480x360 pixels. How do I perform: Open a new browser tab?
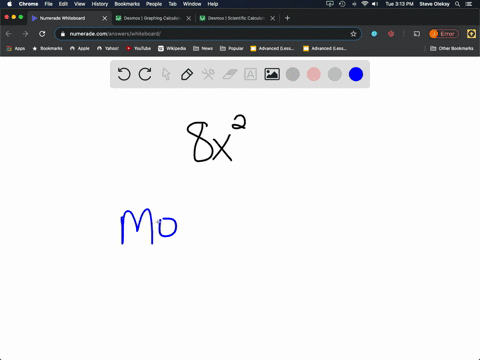[287, 18]
